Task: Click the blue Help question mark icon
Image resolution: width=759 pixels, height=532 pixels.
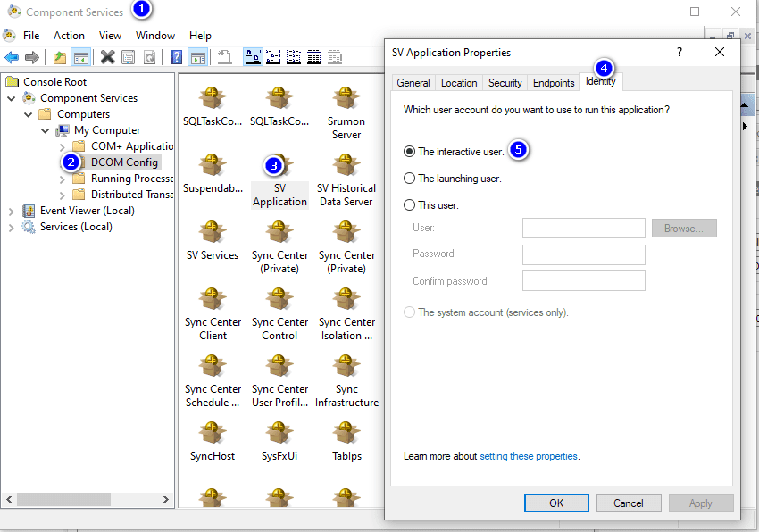Action: pos(177,58)
